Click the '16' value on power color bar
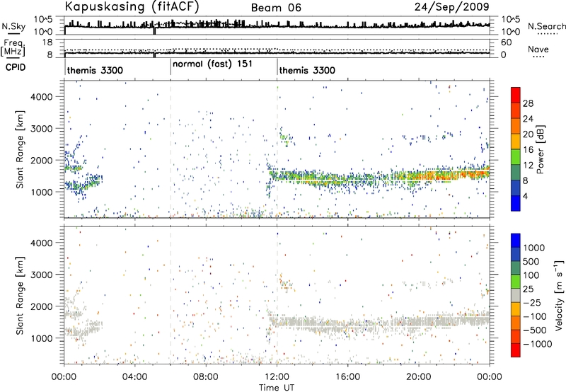The height and width of the screenshot is (392, 566). 528,150
